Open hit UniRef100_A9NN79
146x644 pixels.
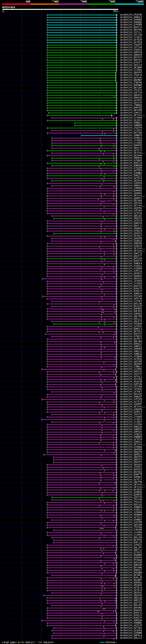tap(131, 135)
